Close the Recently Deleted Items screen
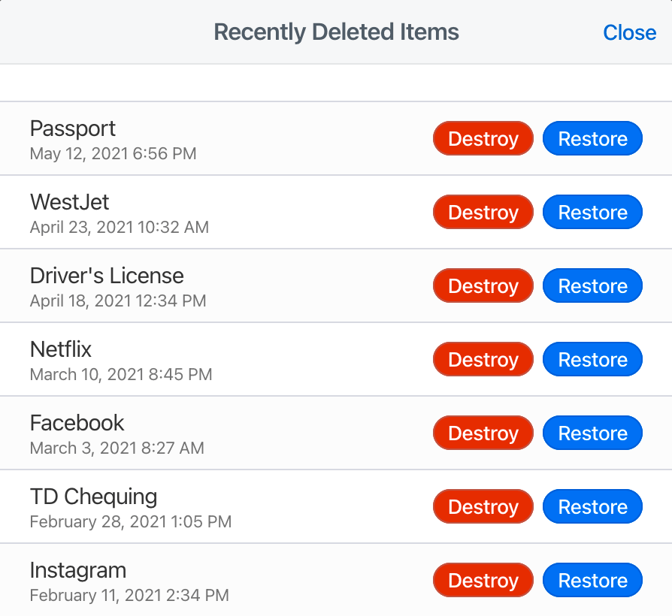Viewport: 672px width, 616px height. click(630, 32)
